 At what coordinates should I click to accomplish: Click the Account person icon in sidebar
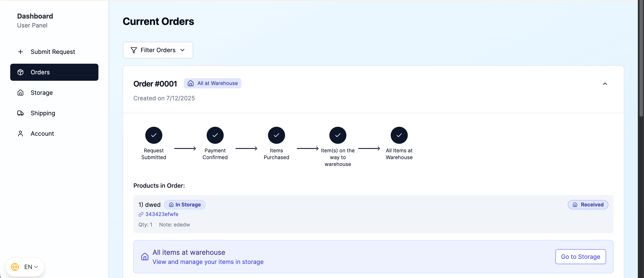tap(20, 134)
